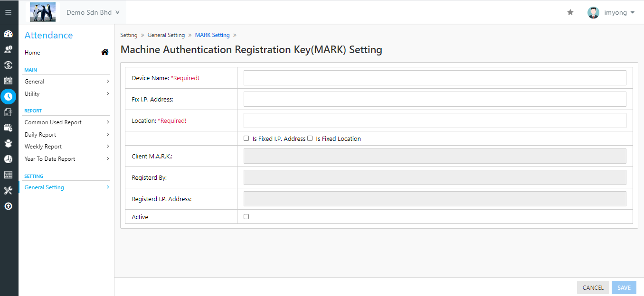The width and height of the screenshot is (644, 296).
Task: Tick the Is Fixed Location checkbox
Action: point(310,139)
